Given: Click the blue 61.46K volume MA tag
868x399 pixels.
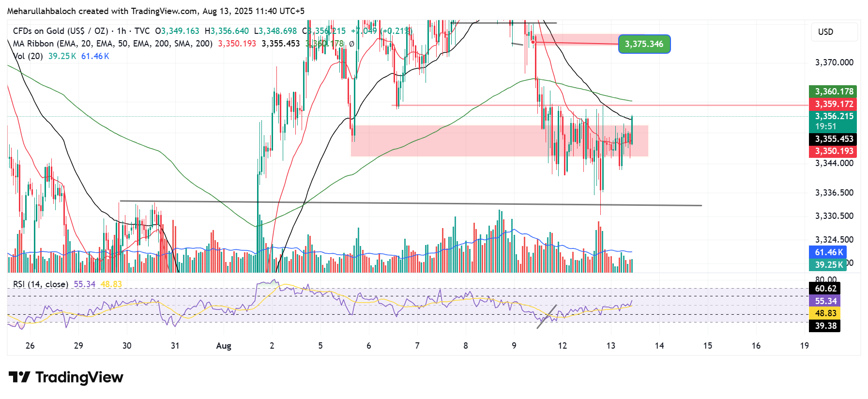Looking at the screenshot, I should click(x=828, y=252).
